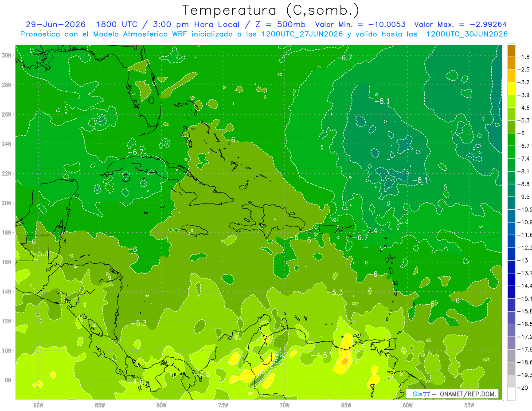Click the -10.2 colorbar scale label

click(x=525, y=209)
